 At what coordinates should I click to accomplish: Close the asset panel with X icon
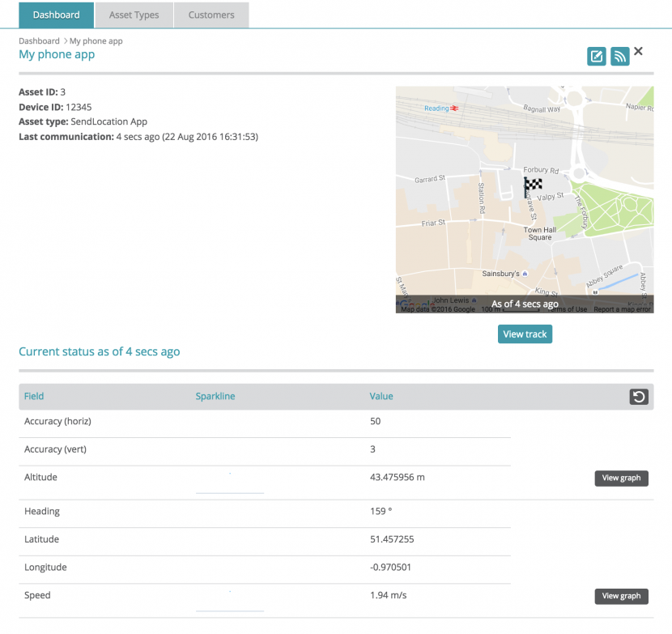[x=639, y=52]
